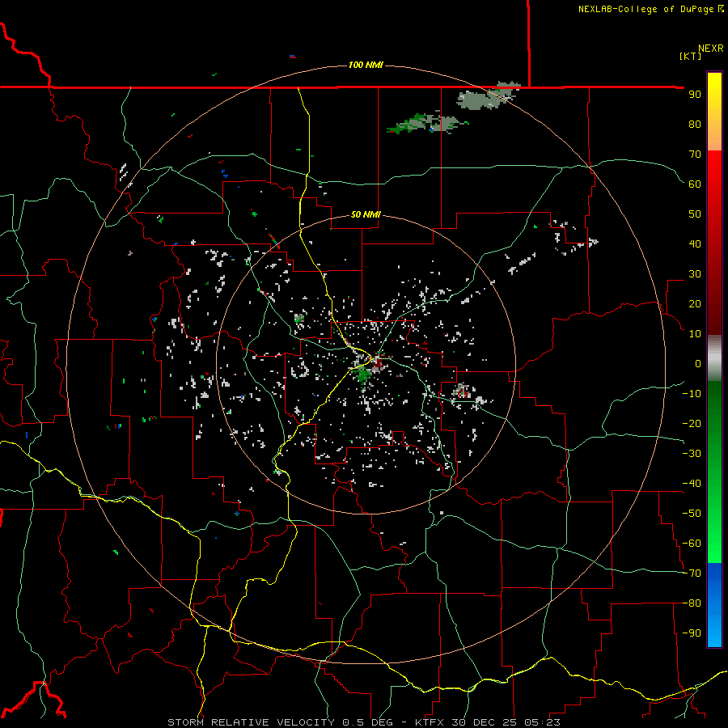Pick the green inbound segment of velocity scale

click(714, 472)
